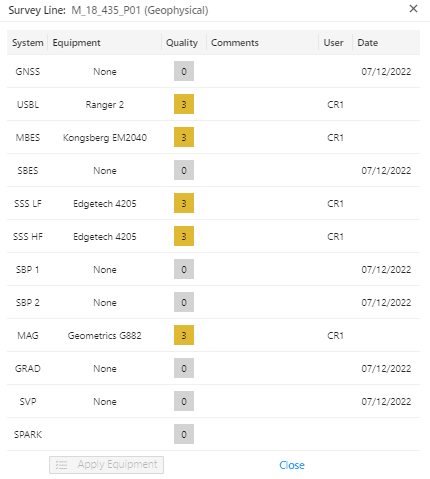Screen dimensions: 430x479
Task: Click CR1 user in MBES row
Action: (x=335, y=137)
